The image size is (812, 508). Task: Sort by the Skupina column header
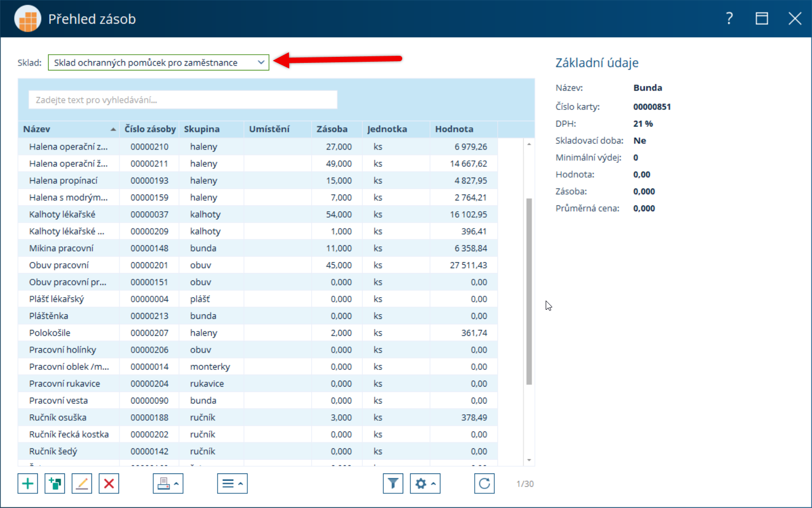[x=212, y=129]
